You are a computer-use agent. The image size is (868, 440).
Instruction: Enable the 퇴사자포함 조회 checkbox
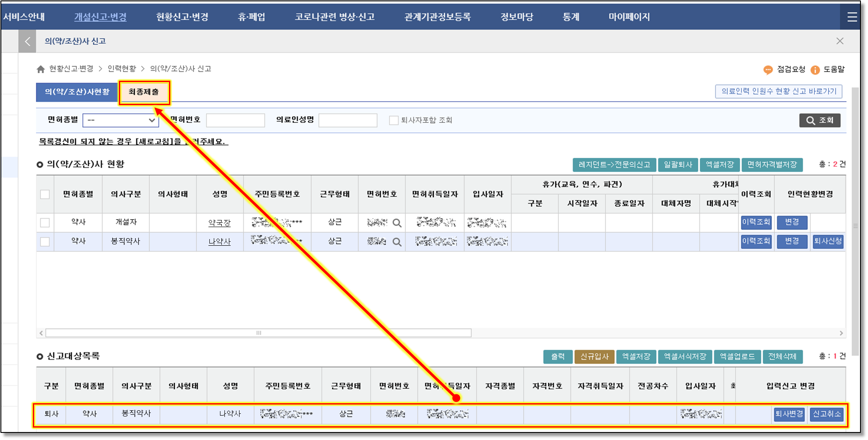393,120
